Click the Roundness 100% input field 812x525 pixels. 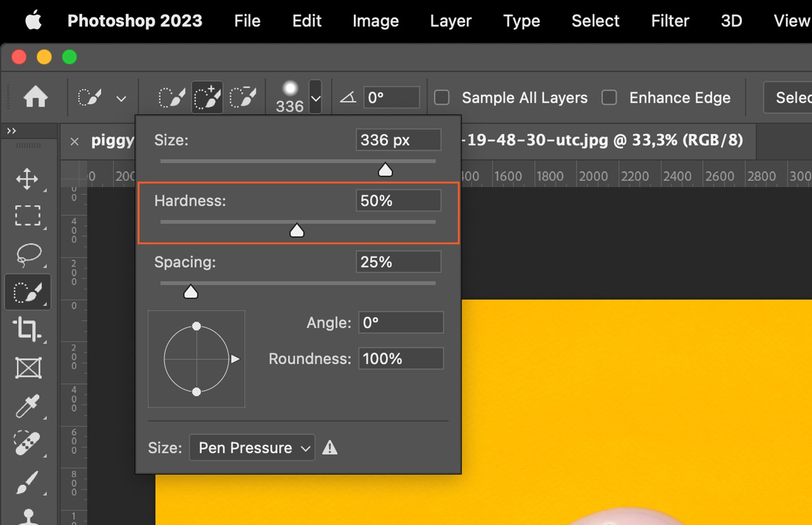[400, 358]
